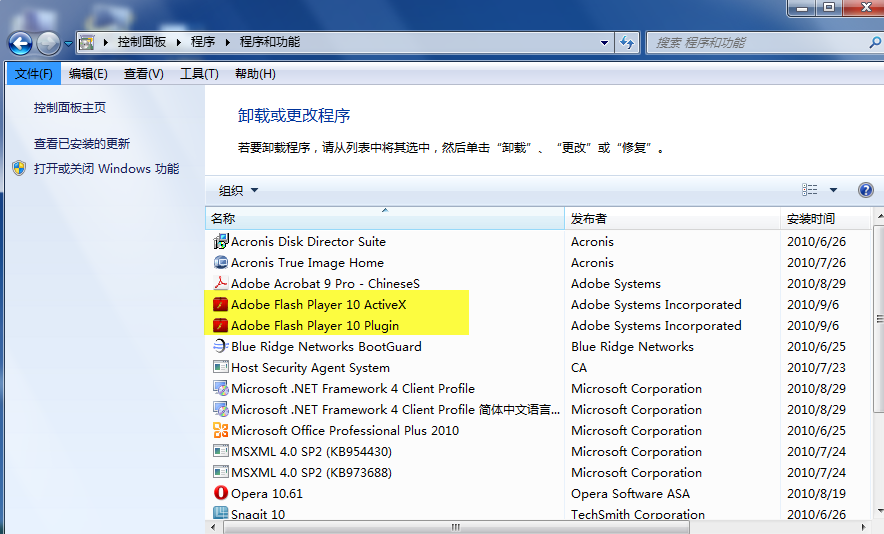Open the 文件(F) menu
Viewport: 884px width, 534px height.
coord(33,74)
